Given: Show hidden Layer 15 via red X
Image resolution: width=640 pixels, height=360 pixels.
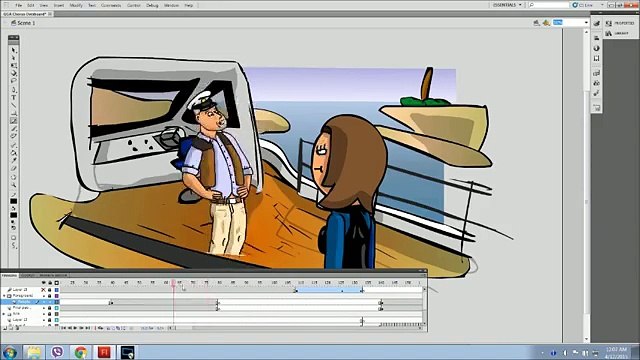Looking at the screenshot, I should tap(44, 290).
